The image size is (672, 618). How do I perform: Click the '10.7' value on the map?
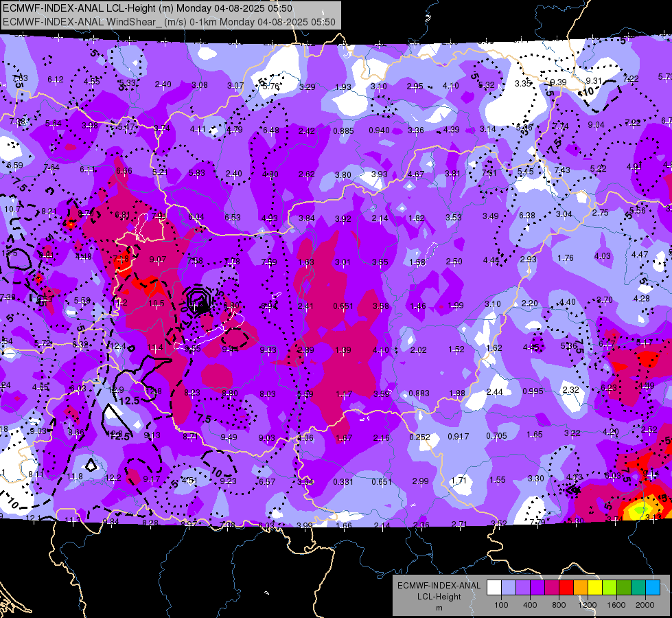pyautogui.click(x=12, y=209)
